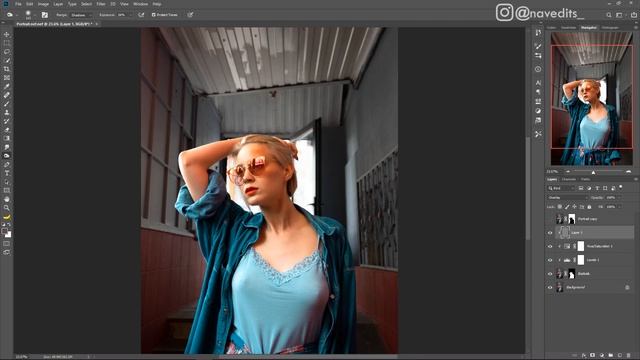Select the Crop tool
The height and width of the screenshot is (360, 640).
click(7, 69)
